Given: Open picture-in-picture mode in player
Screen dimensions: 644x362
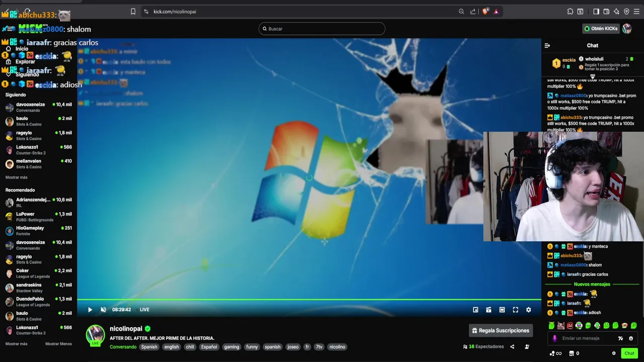Looking at the screenshot, I should tap(475, 310).
